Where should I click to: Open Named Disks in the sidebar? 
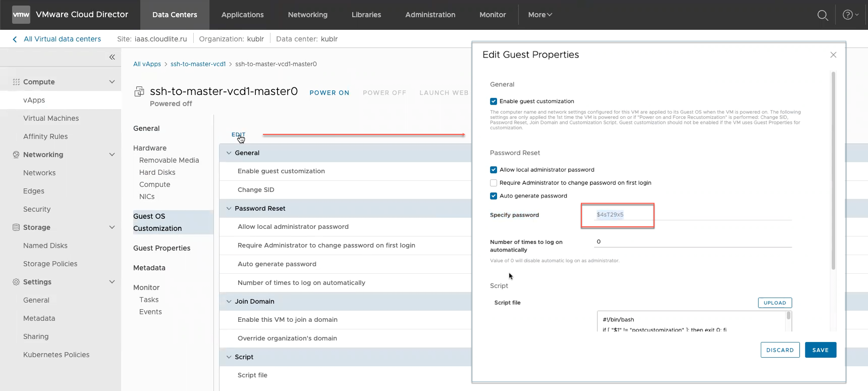pos(45,246)
